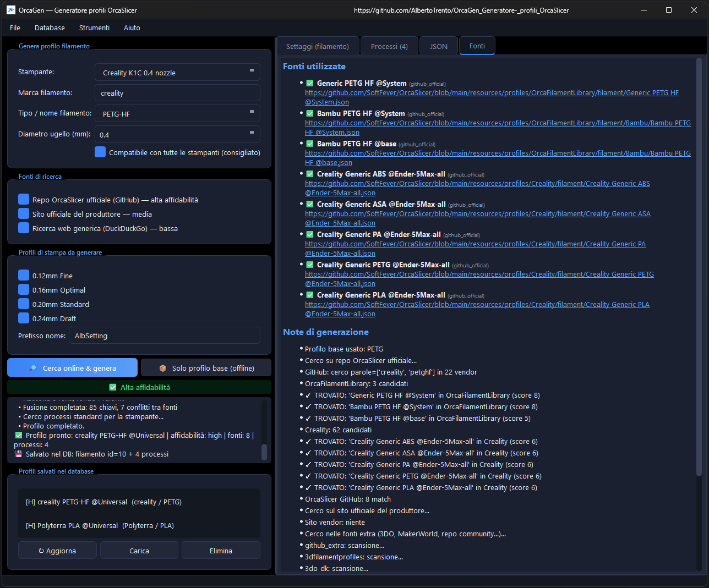709x588 pixels.
Task: Click the note 'OrcaSlicer GitHub: 8 match'
Action: (x=348, y=499)
